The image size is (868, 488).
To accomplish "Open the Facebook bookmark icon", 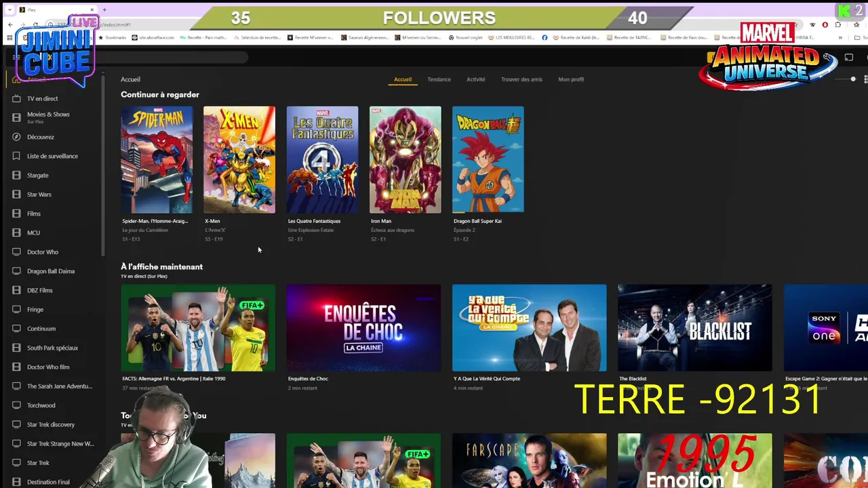I will pos(545,38).
